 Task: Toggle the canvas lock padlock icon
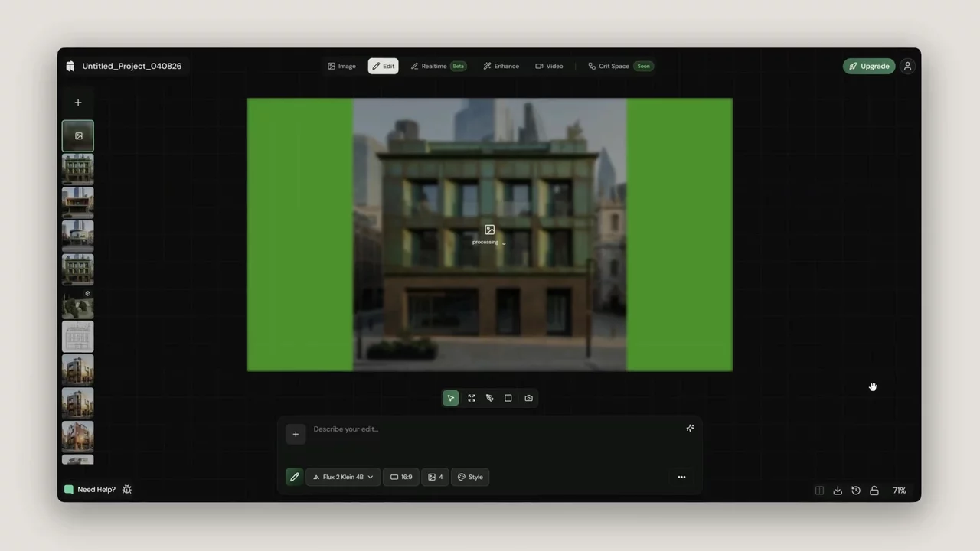(x=874, y=491)
